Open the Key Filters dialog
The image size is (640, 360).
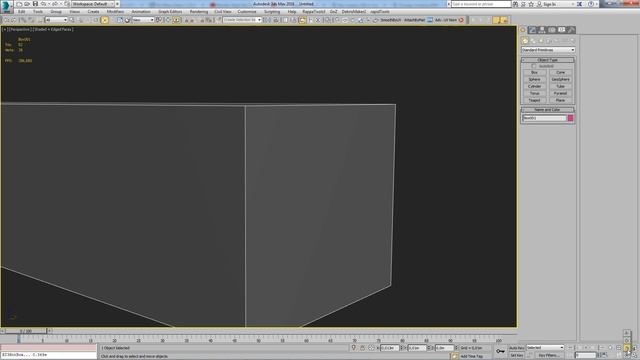(x=548, y=356)
